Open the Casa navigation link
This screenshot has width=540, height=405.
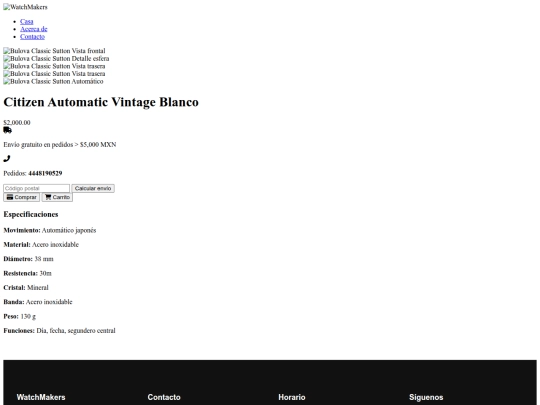27,21
